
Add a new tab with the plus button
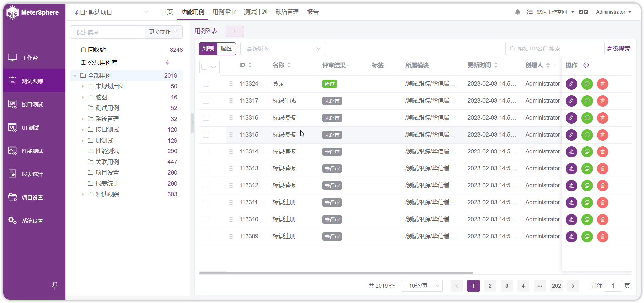235,31
